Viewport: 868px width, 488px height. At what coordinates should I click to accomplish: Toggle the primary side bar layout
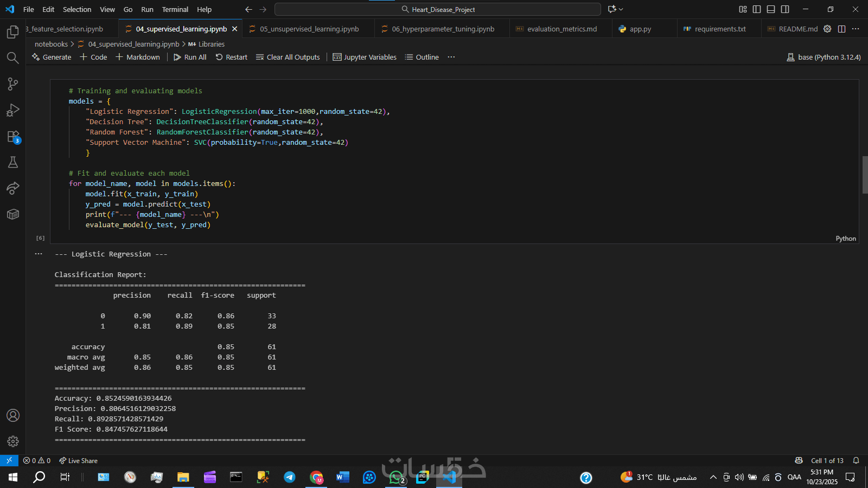(x=757, y=9)
